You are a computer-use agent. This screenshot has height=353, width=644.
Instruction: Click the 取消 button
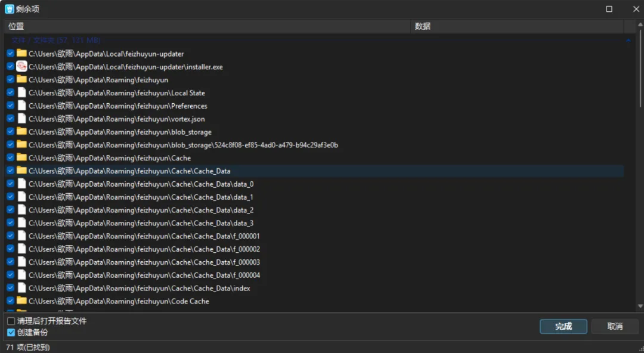615,326
